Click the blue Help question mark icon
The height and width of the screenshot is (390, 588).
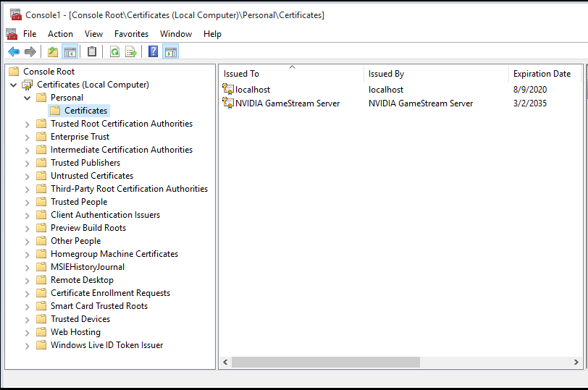pos(153,51)
